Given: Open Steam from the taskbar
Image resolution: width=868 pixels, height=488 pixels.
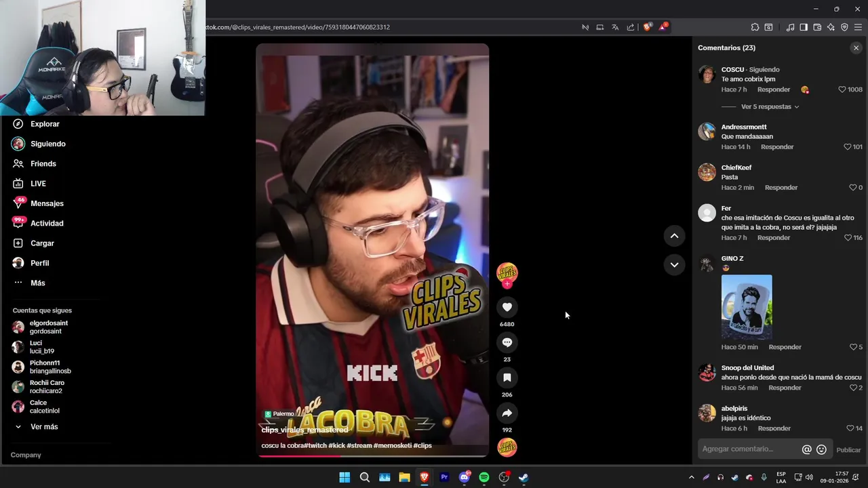Looking at the screenshot, I should pos(524,477).
